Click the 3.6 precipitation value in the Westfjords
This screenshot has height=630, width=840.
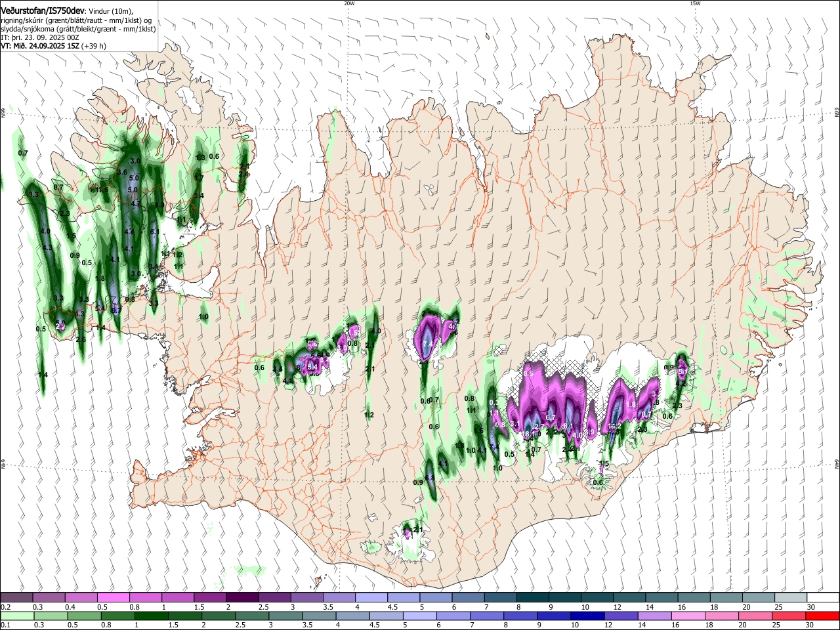tap(122, 172)
